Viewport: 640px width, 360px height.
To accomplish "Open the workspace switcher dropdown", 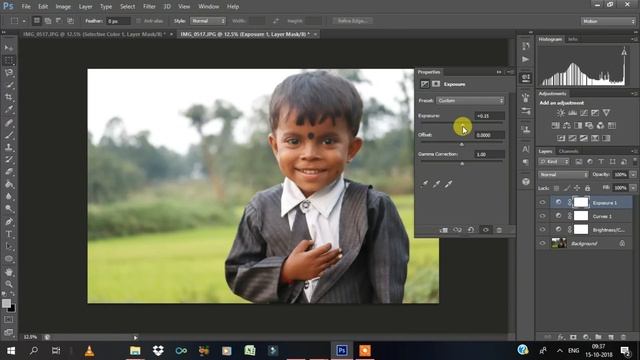I will tap(608, 21).
